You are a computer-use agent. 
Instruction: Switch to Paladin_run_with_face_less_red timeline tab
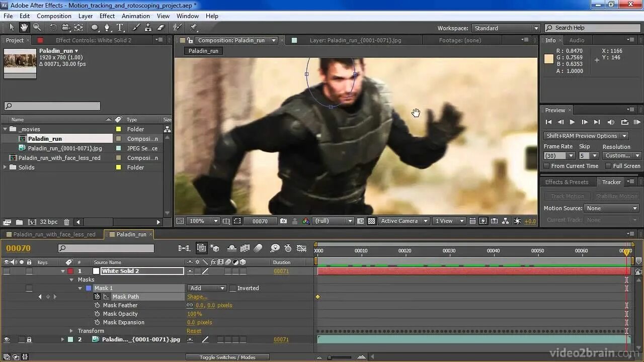[54, 234]
